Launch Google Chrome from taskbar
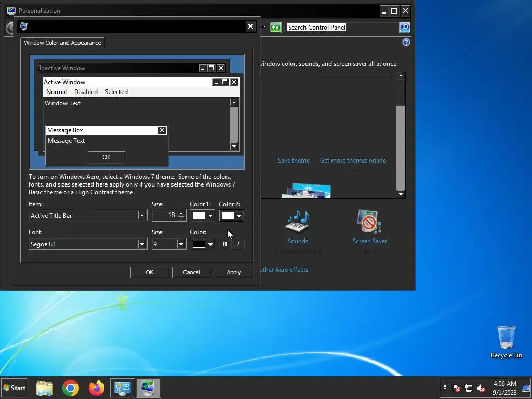The width and height of the screenshot is (532, 399). (x=71, y=388)
